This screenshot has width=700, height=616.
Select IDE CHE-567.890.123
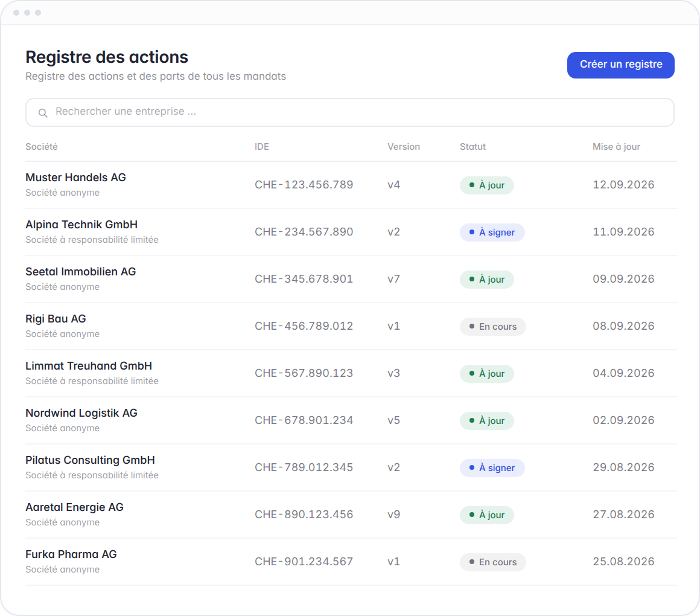click(x=304, y=373)
